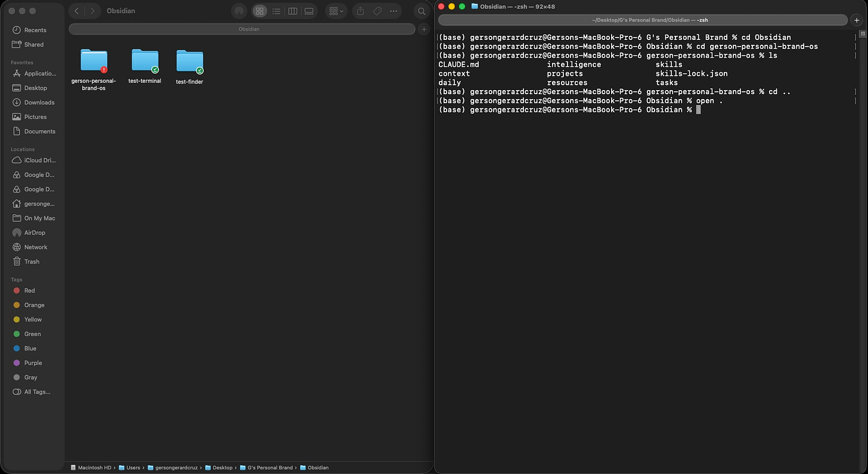Filter by the Red tag
The height and width of the screenshot is (474, 868).
pos(24,290)
